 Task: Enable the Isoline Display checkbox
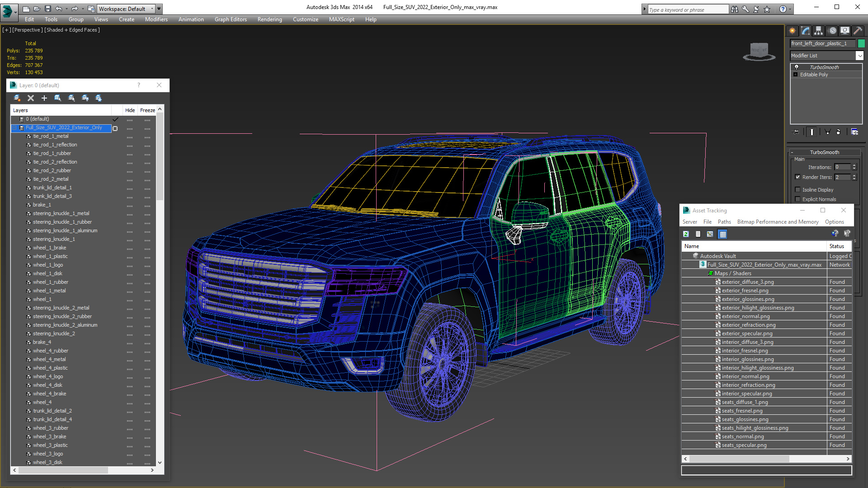797,190
